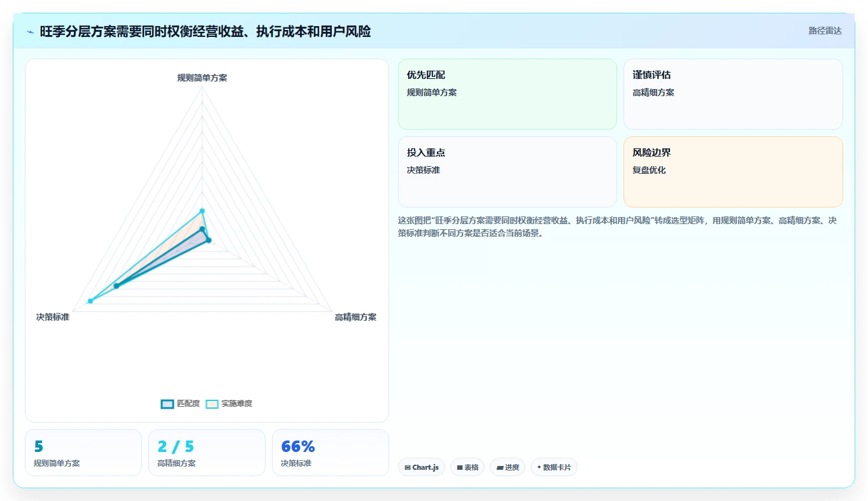Toggle the 实施难度 legend swatch
The width and height of the screenshot is (868, 501).
[x=212, y=404]
